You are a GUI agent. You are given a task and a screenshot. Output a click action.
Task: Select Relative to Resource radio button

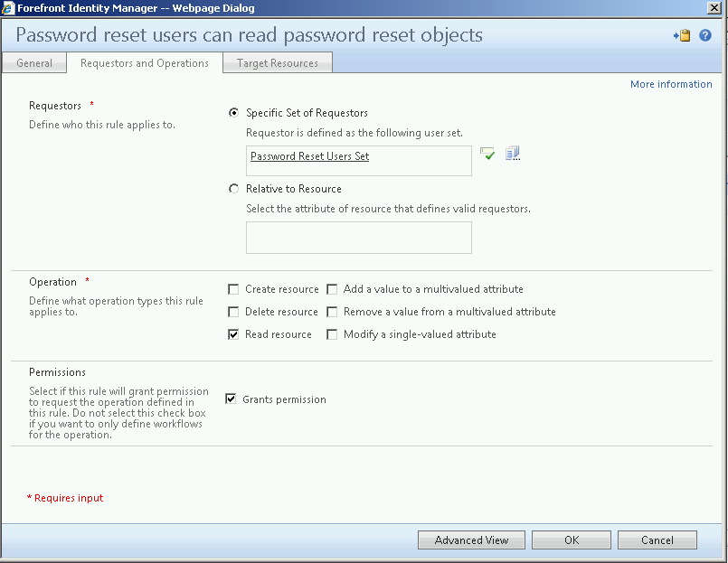[234, 189]
